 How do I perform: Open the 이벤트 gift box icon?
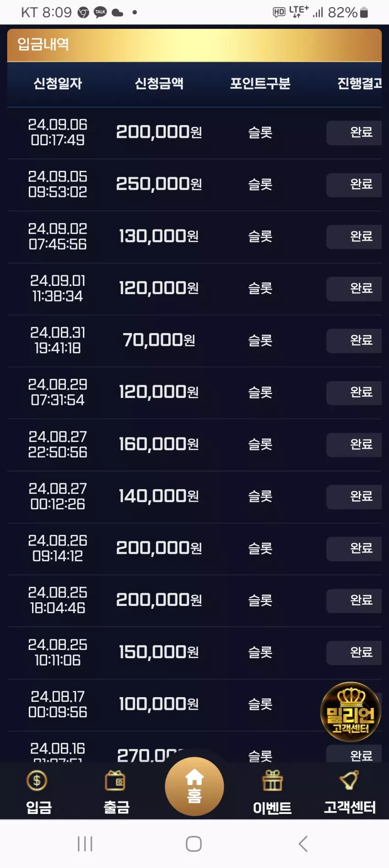pos(272,781)
